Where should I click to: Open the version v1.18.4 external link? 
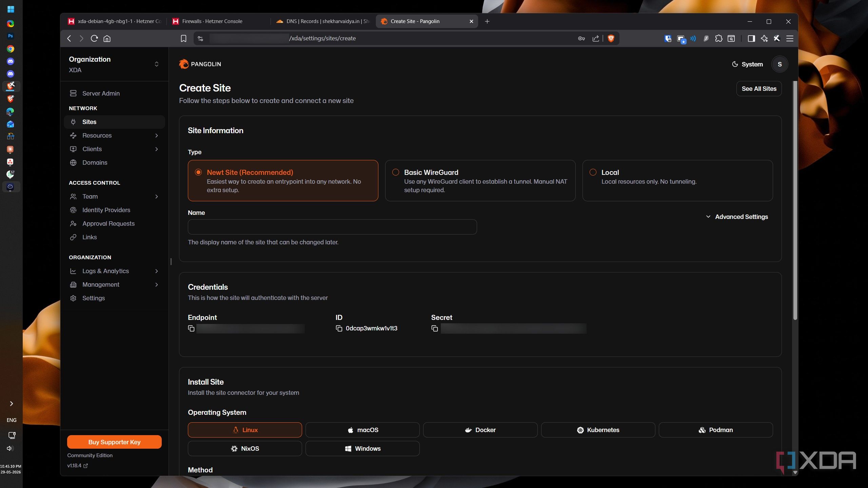point(78,466)
